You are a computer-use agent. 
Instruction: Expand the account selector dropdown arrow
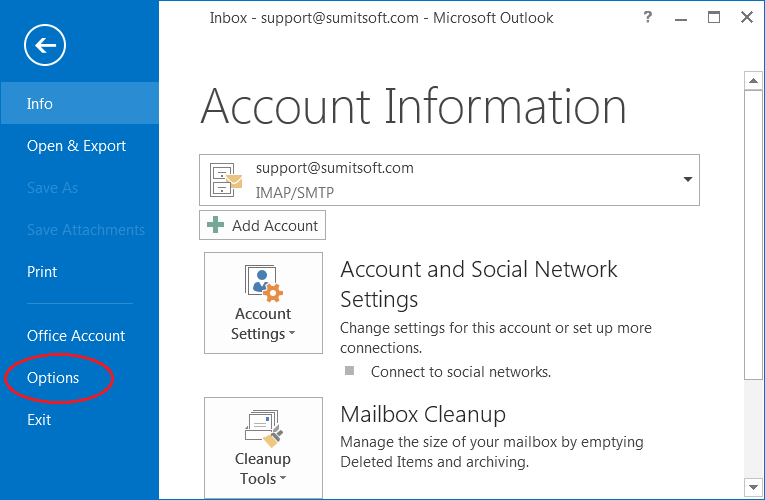coord(687,179)
